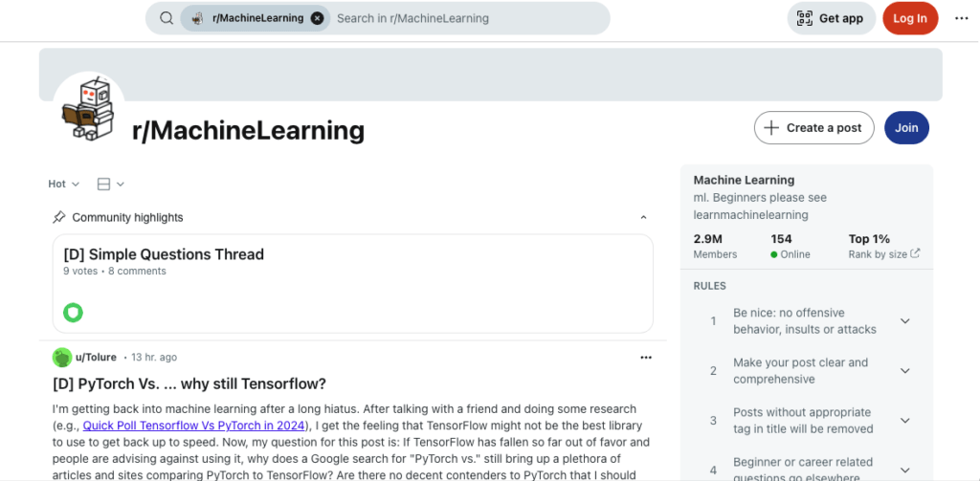This screenshot has width=980, height=481.
Task: Click the Create a post button
Action: pyautogui.click(x=813, y=127)
